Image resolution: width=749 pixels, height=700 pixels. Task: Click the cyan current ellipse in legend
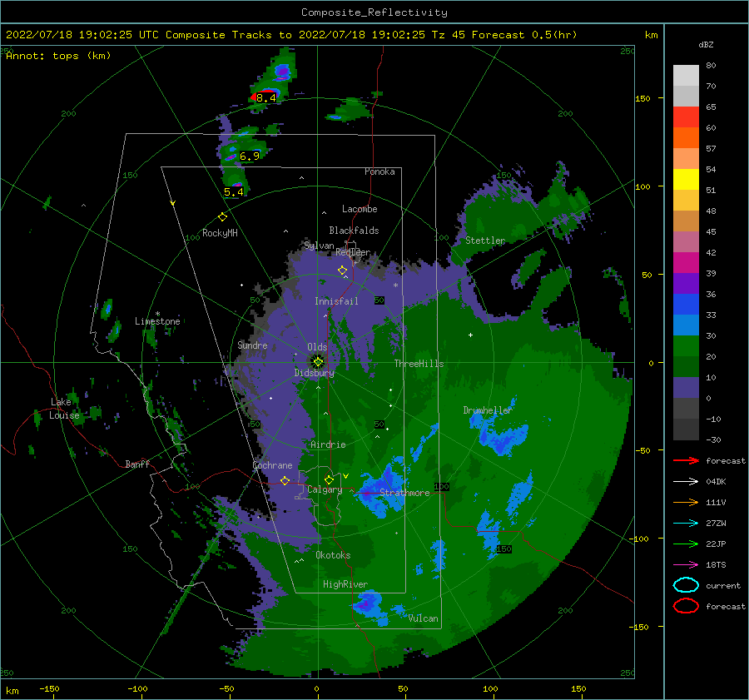pos(686,585)
